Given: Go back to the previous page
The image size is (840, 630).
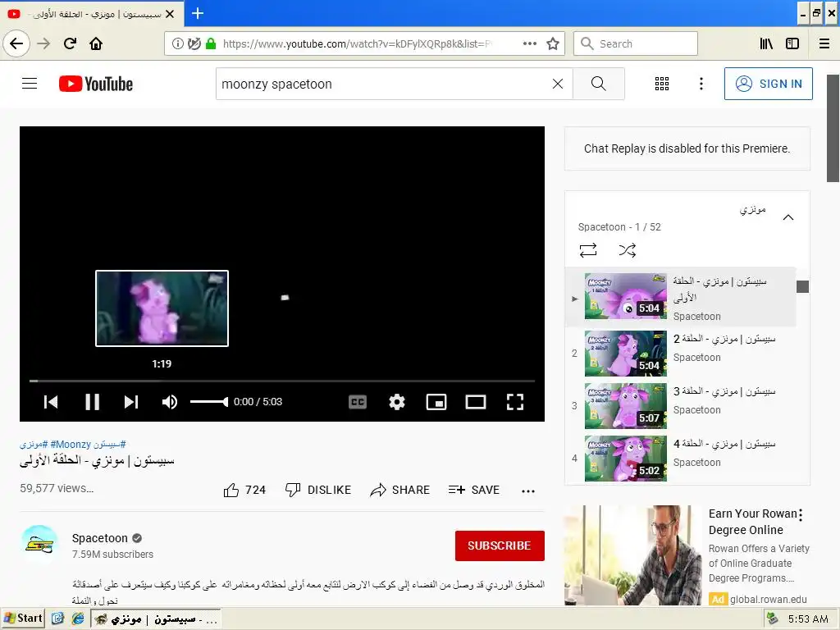Looking at the screenshot, I should (16, 43).
